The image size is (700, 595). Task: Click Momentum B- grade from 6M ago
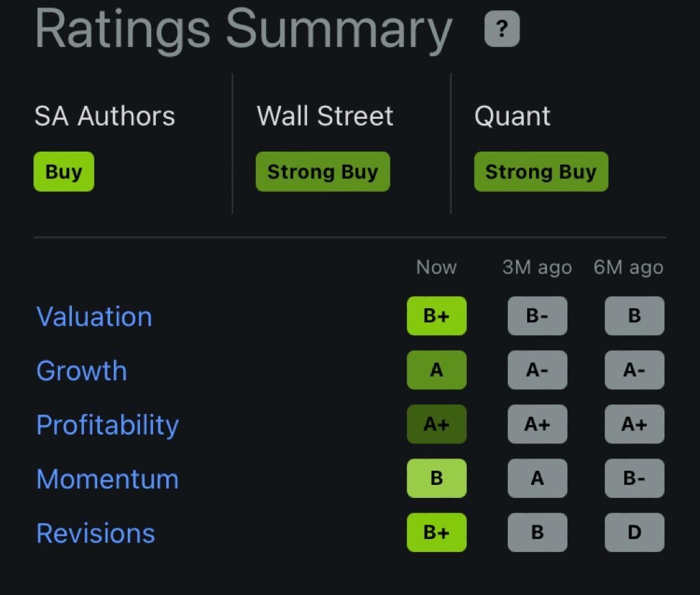click(634, 478)
